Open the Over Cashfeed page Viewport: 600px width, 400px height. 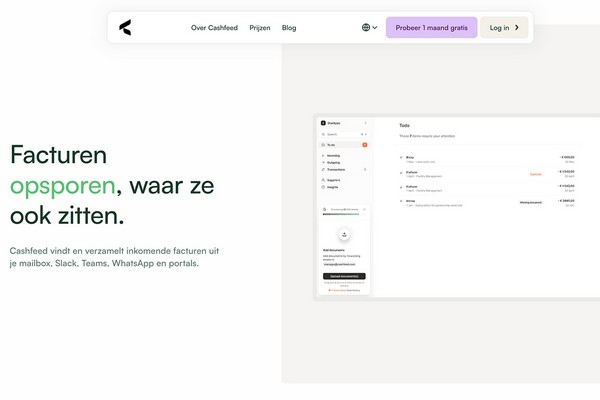click(214, 28)
